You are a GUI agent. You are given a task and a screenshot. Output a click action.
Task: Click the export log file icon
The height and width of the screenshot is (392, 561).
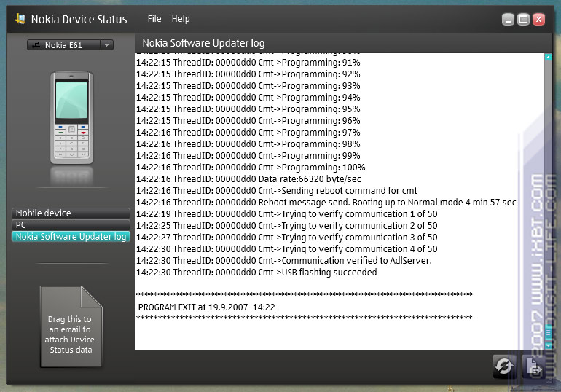pyautogui.click(x=533, y=366)
